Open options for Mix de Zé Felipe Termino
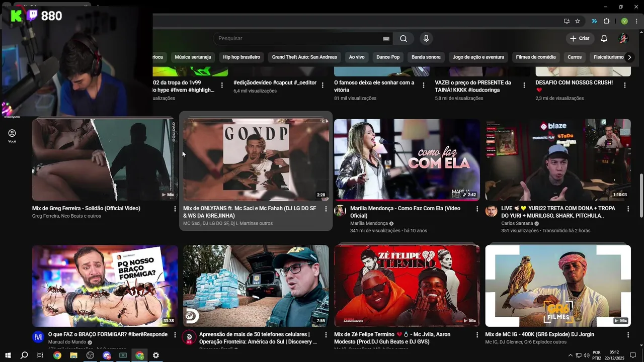644x362 pixels. [x=477, y=335]
